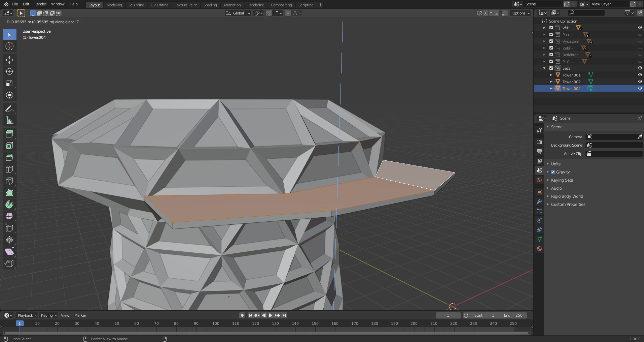Open the Render menu
The image size is (644, 342).
[40, 4]
